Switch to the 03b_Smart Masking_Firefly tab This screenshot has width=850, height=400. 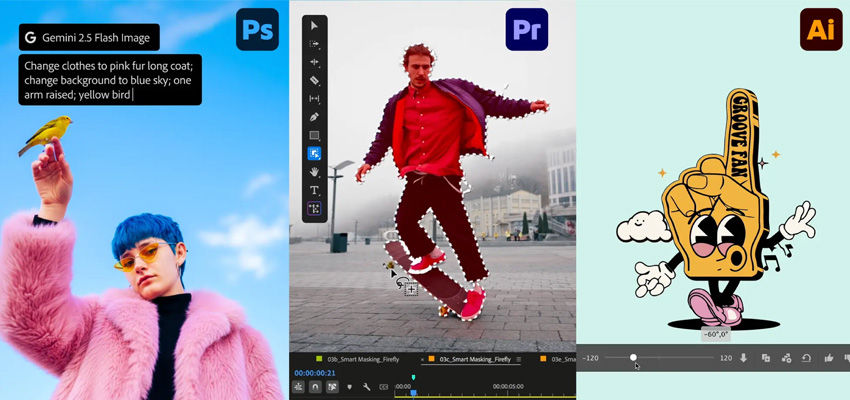363,358
